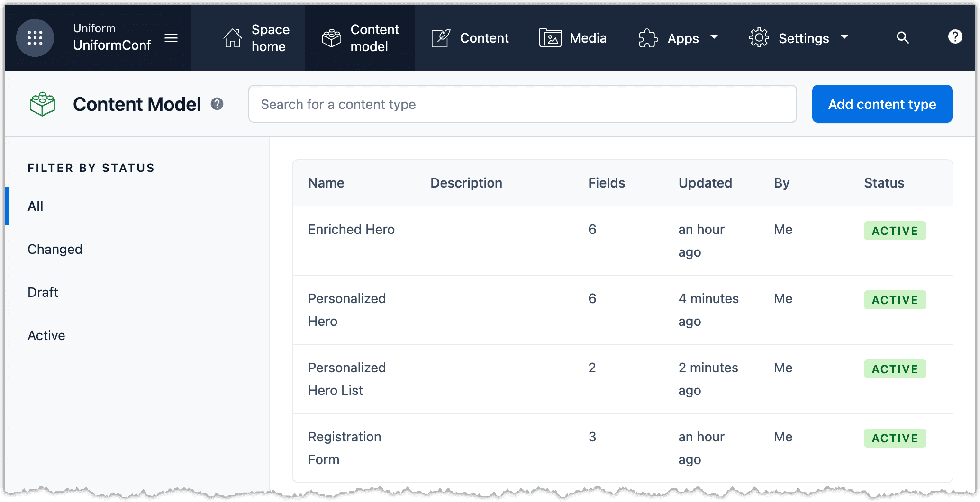Select the Content model brick icon
This screenshot has width=980, height=502.
tap(332, 38)
